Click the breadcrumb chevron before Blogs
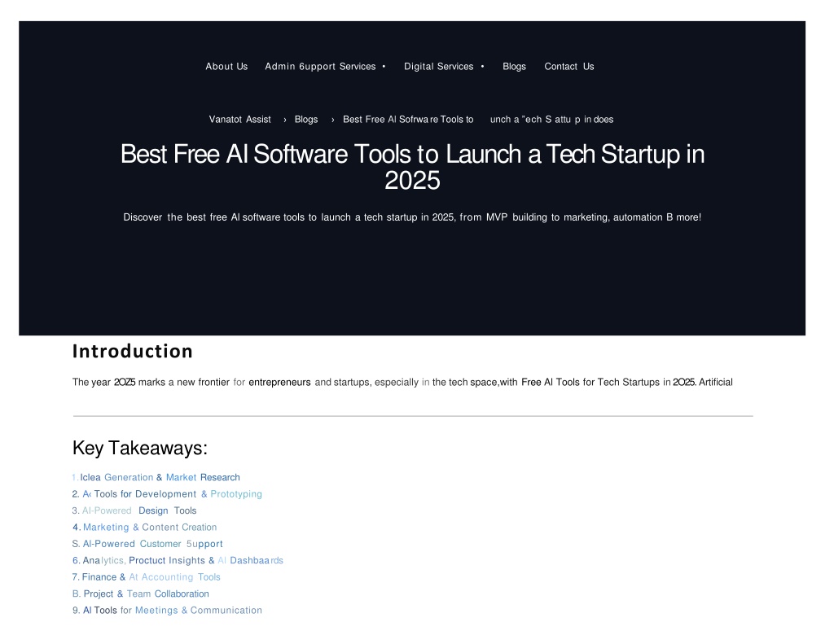 pyautogui.click(x=285, y=120)
